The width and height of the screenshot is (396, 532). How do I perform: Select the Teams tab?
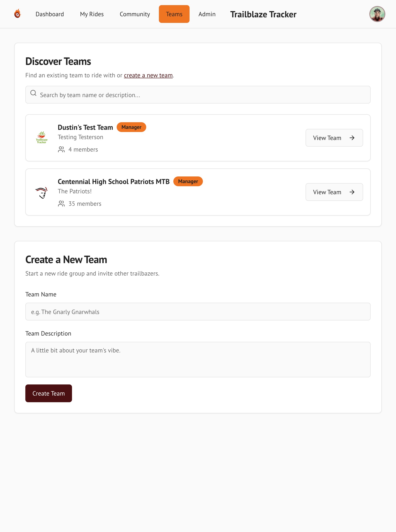(x=174, y=14)
